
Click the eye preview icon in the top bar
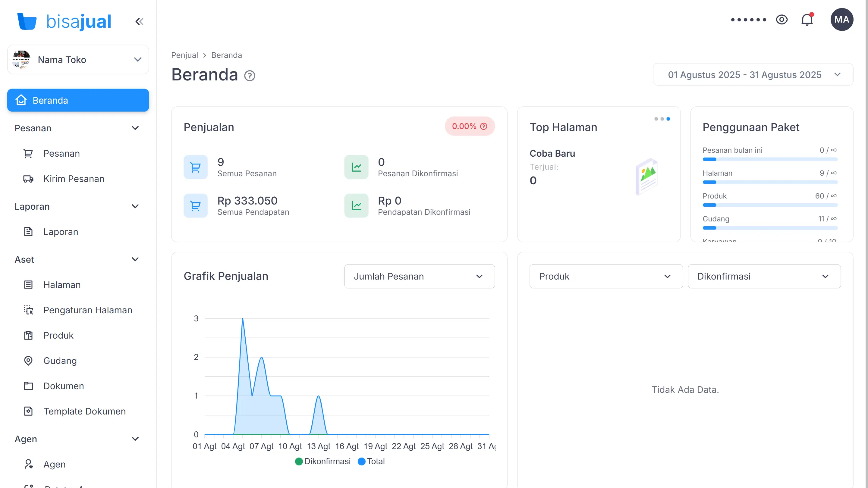pos(782,20)
